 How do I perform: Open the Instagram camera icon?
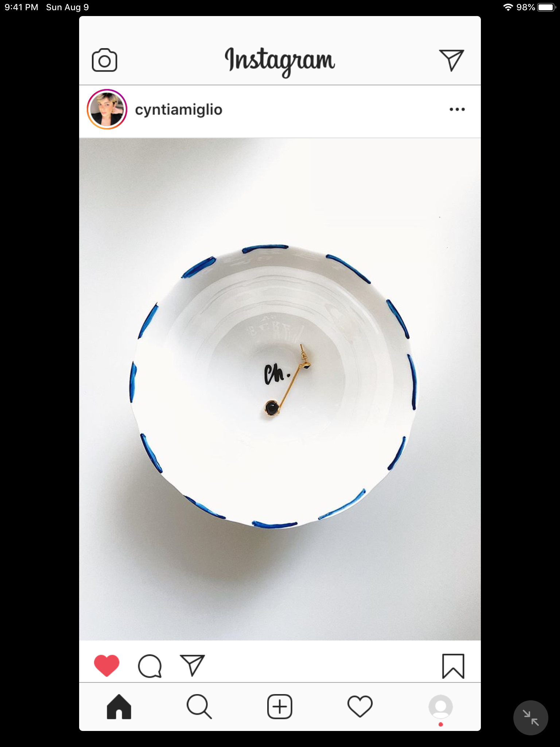104,60
